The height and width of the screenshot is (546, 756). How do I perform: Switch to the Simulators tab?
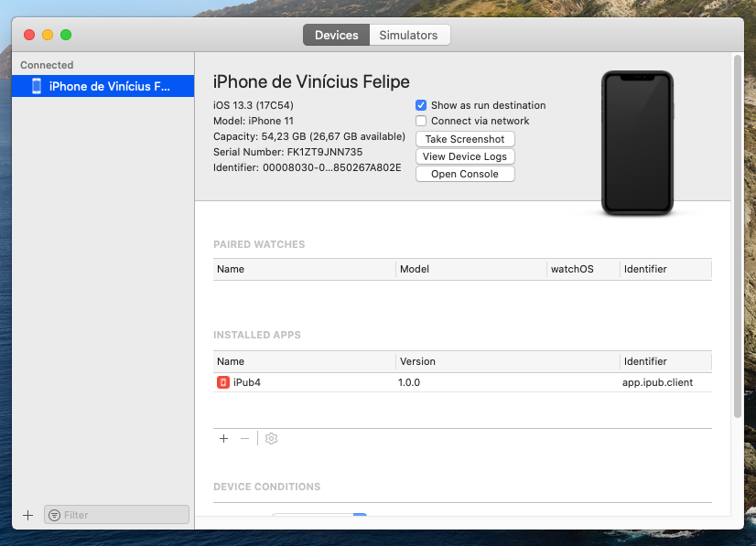tap(409, 35)
